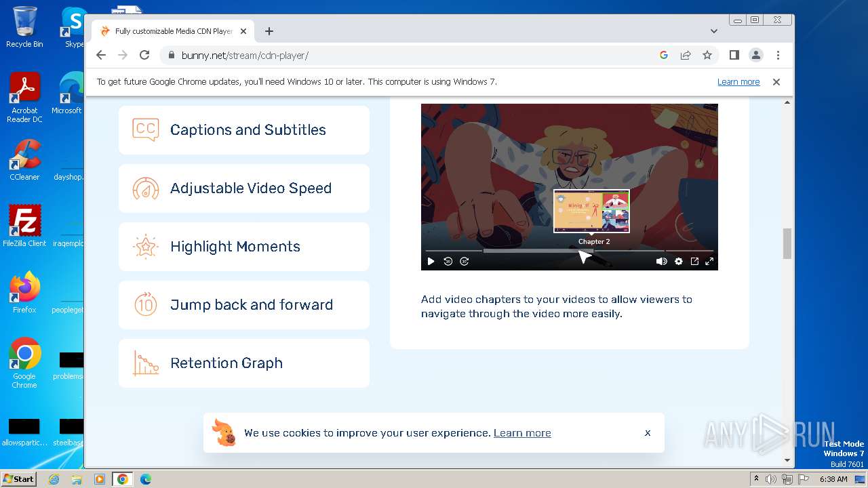
Task: Click the CC captions icon
Action: tap(146, 129)
